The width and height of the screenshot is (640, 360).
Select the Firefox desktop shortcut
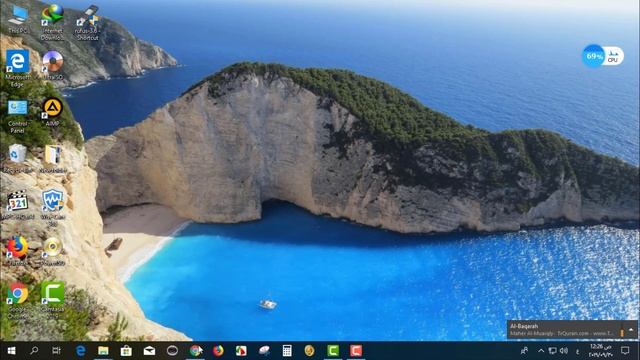pyautogui.click(x=17, y=251)
